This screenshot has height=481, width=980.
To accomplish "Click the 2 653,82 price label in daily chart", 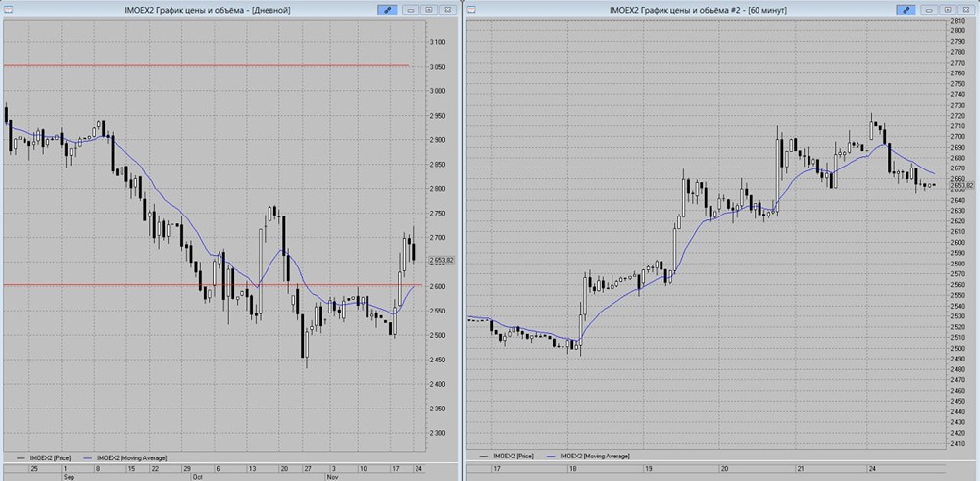I will click(441, 261).
